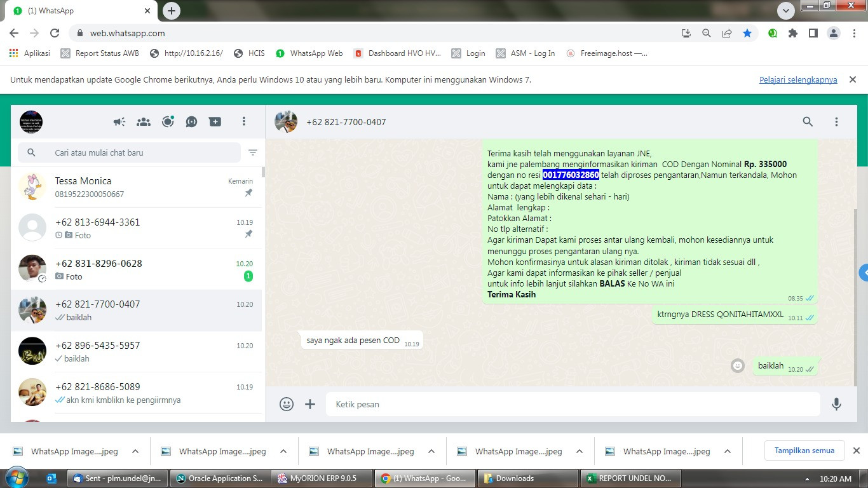Click Tampilkan semua downloads button
Image resolution: width=868 pixels, height=488 pixels.
click(804, 451)
